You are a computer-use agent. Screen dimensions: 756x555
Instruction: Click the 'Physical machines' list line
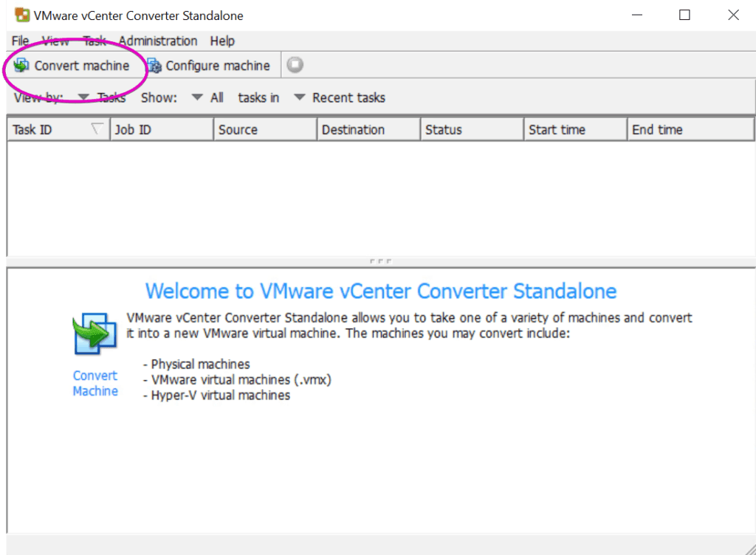pyautogui.click(x=196, y=365)
